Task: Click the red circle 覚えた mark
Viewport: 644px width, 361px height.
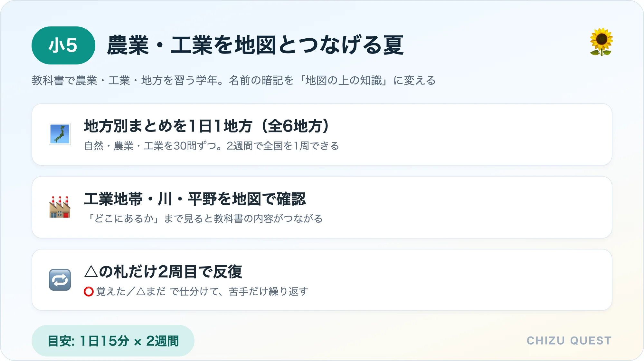Action: pyautogui.click(x=89, y=292)
